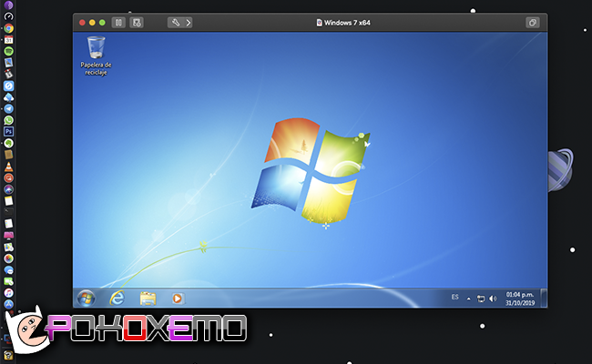
Task: Click the overlapping-windows button in the title bar
Action: [x=533, y=23]
